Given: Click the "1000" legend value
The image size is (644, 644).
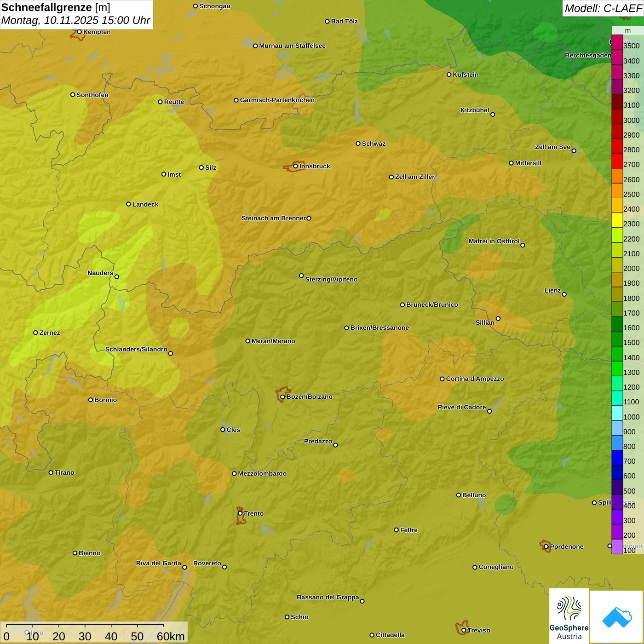Looking at the screenshot, I should pos(632,417).
